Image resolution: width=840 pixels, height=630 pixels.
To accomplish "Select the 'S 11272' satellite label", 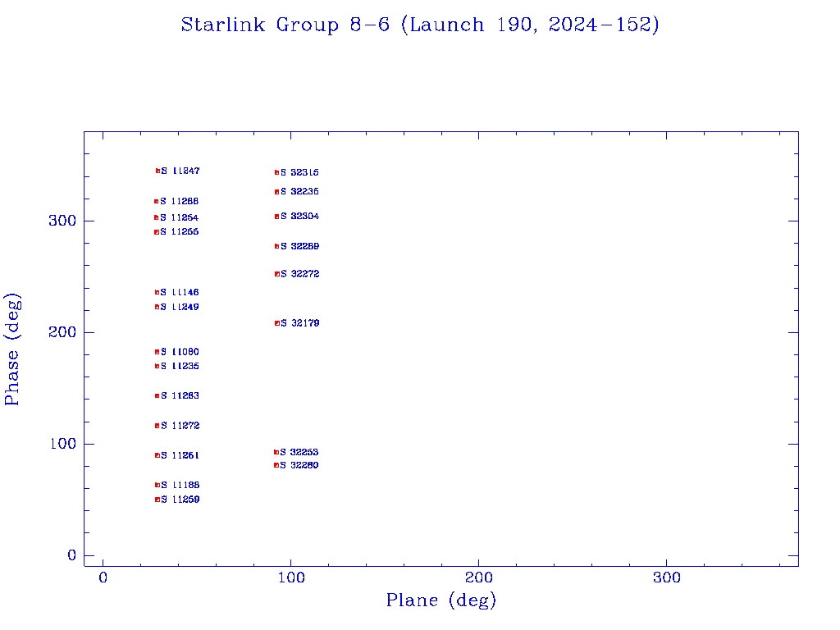I will [x=180, y=426].
